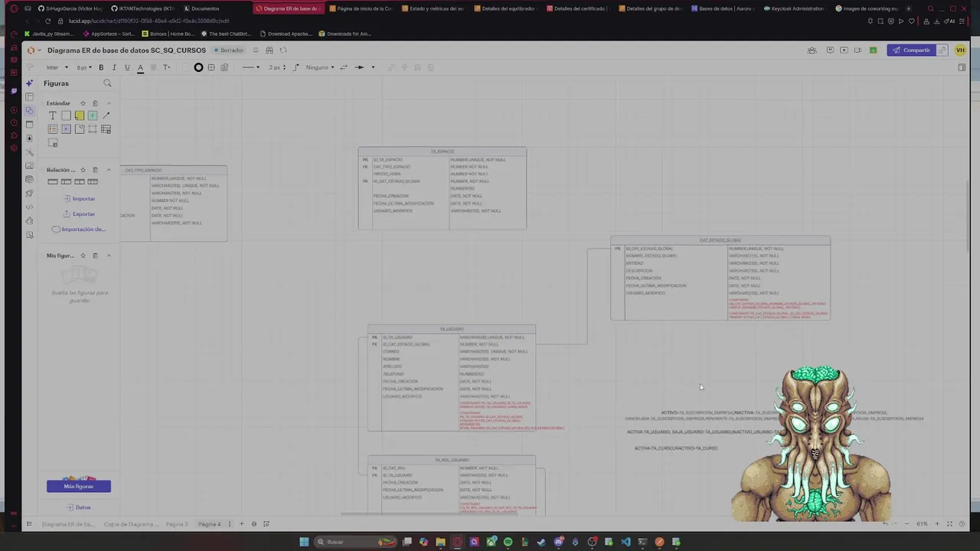Open the shapes panel icon in the sidebar
This screenshot has height=551, width=980.
tap(30, 110)
